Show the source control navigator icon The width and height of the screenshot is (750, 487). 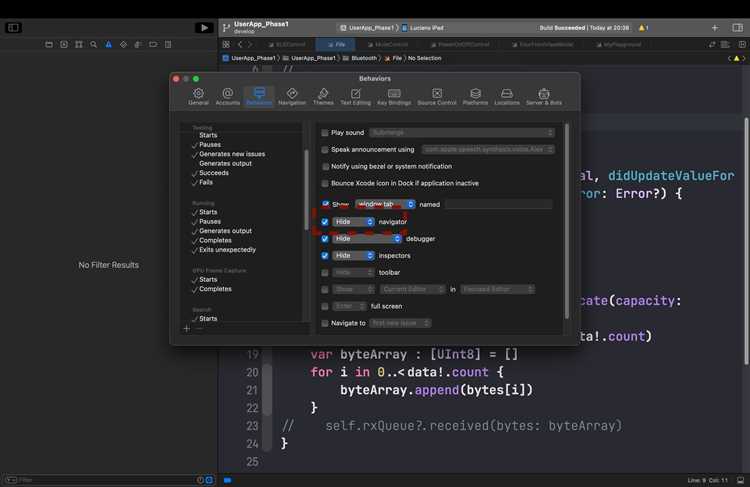click(x=64, y=44)
